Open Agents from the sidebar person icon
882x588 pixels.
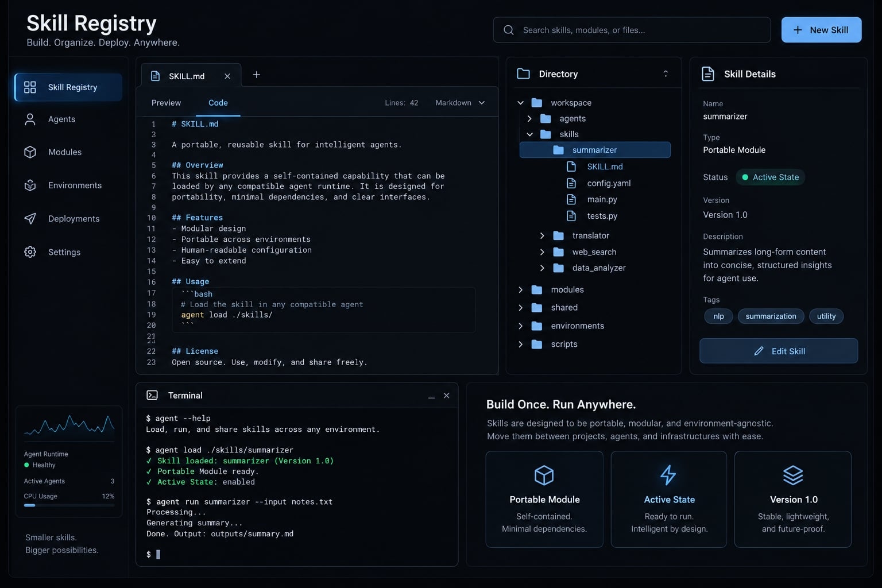pyautogui.click(x=30, y=119)
